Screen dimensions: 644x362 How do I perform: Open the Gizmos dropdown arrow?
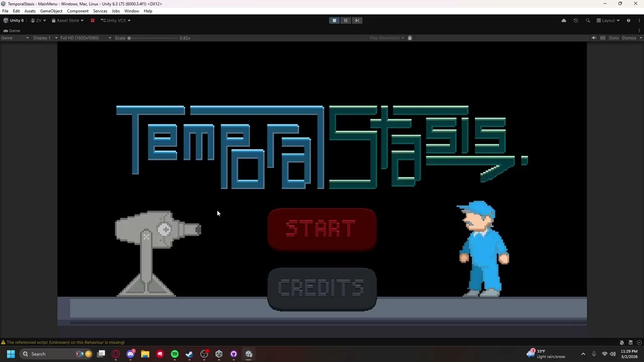pos(640,38)
